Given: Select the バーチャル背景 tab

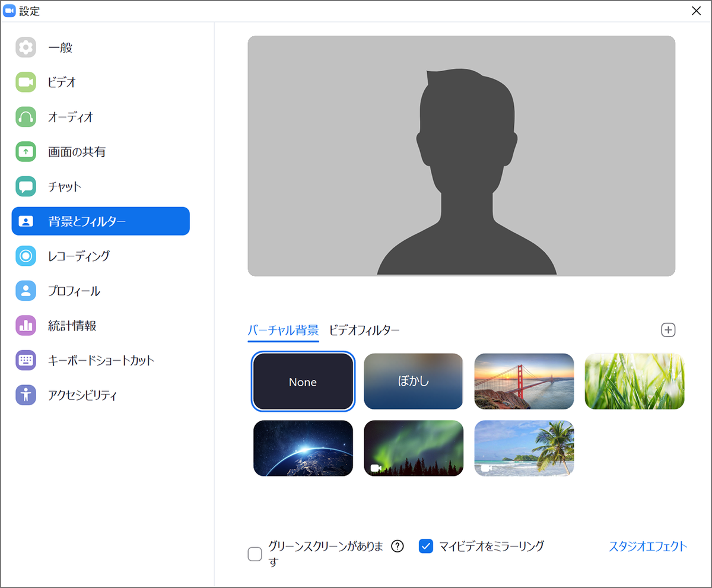Looking at the screenshot, I should click(283, 330).
